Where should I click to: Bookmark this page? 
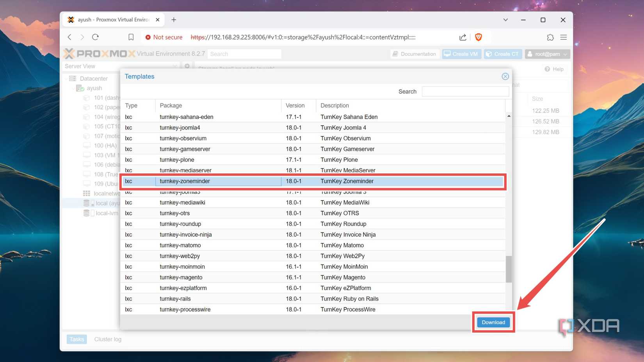[131, 37]
